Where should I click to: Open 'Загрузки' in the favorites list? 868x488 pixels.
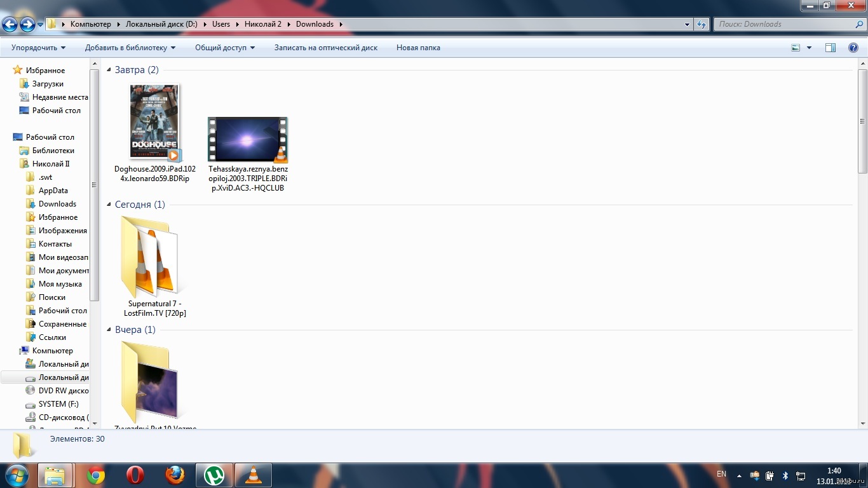click(x=48, y=84)
